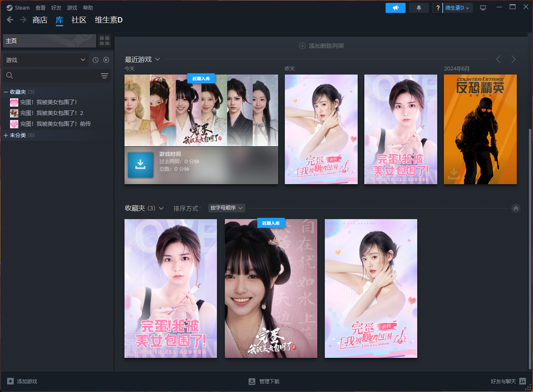Open the 维生素D account dropdown

(x=457, y=8)
